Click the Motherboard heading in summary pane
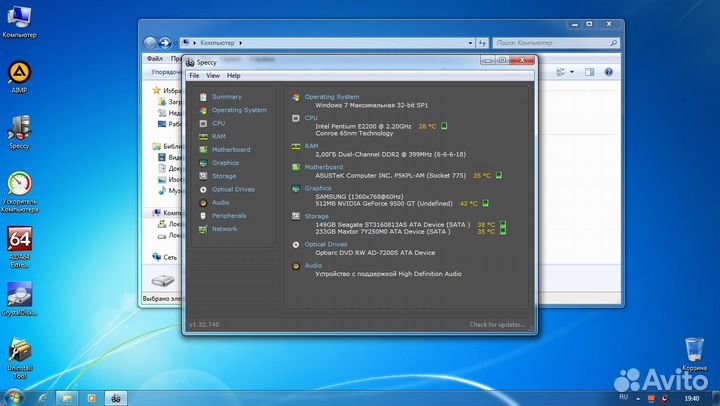This screenshot has height=406, width=720. 324,167
